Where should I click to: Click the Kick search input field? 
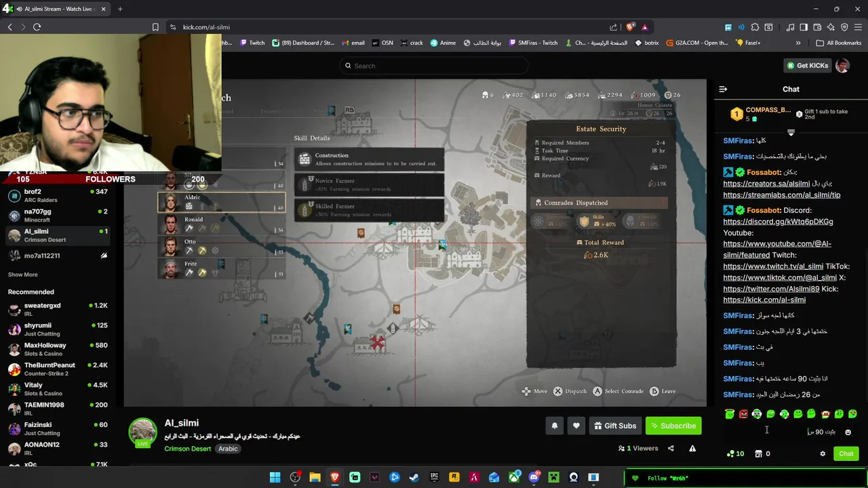click(434, 66)
